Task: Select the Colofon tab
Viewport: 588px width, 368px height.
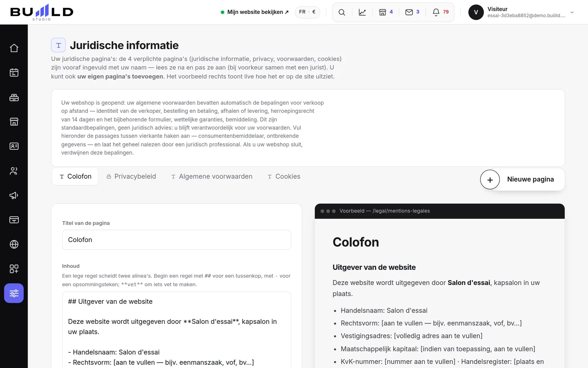Action: point(75,177)
